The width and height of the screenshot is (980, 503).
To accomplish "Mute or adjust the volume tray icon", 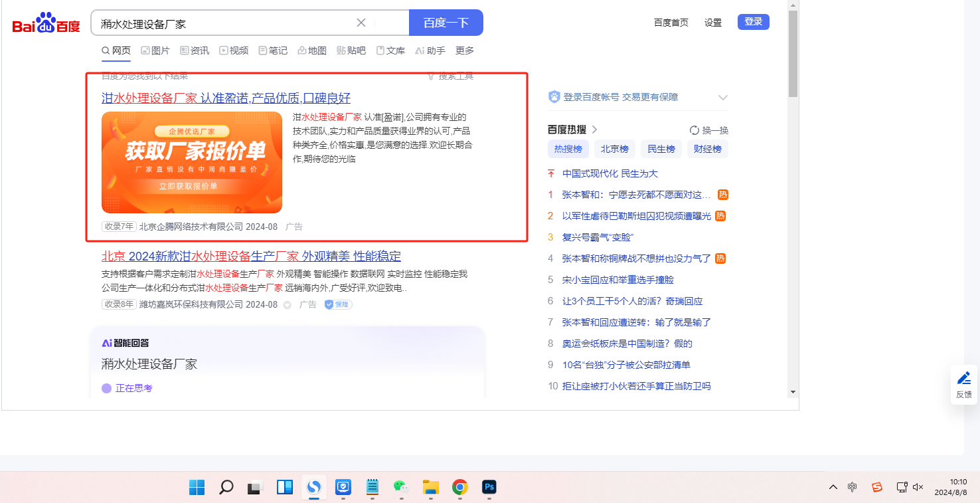I will (918, 487).
